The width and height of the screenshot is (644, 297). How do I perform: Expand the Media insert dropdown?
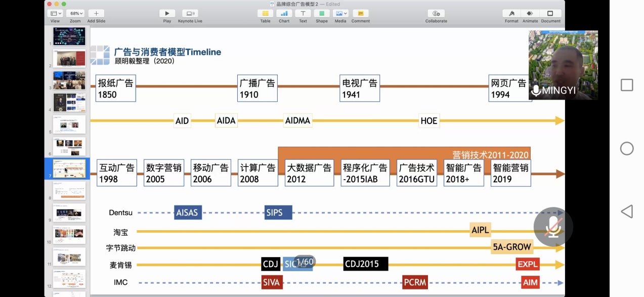click(x=340, y=14)
